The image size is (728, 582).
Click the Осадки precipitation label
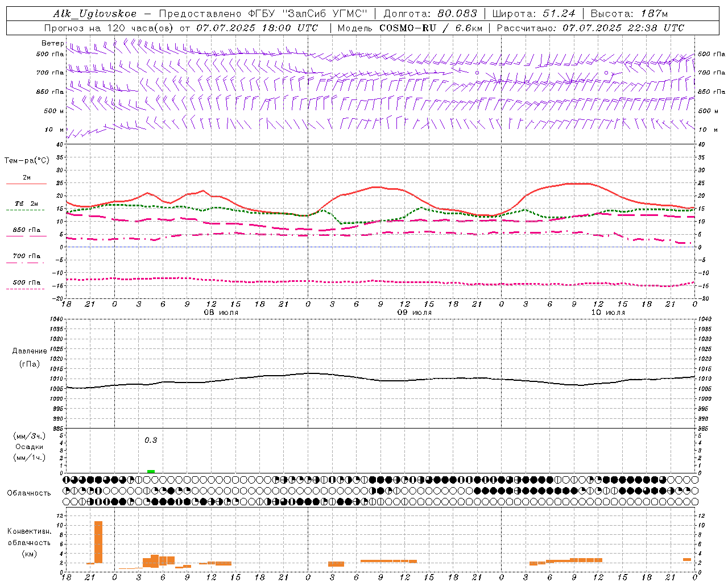(29, 447)
